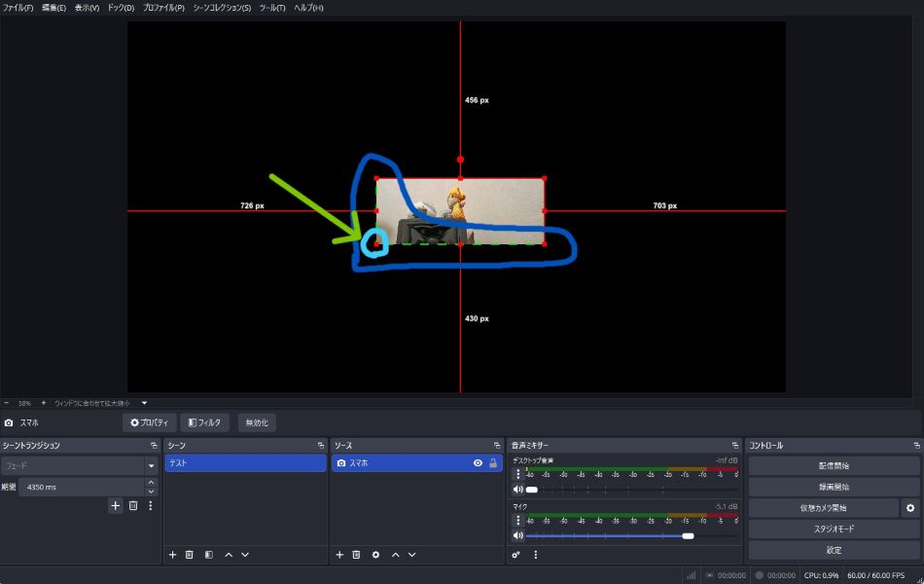This screenshot has width=924, height=584.
Task: Expand the フェード transition dropdown
Action: [x=151, y=466]
